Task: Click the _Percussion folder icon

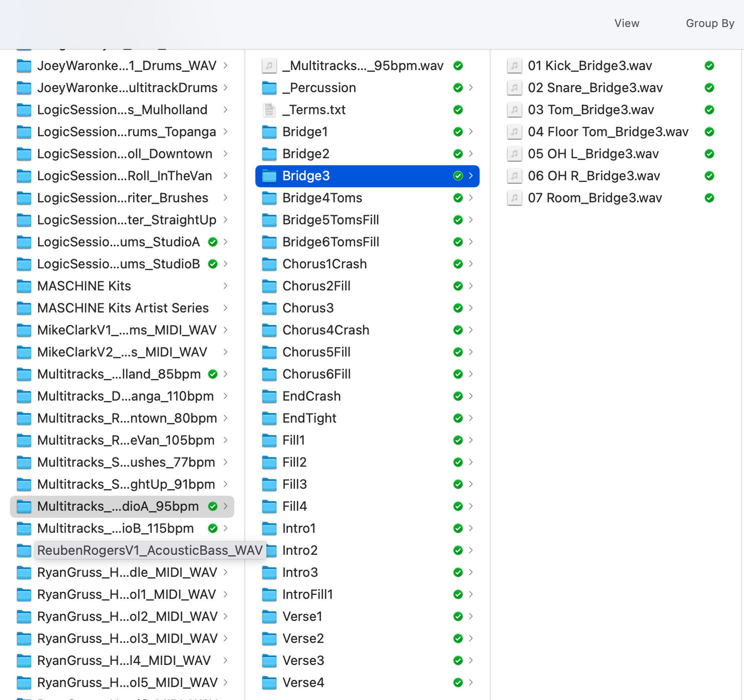Action: pyautogui.click(x=269, y=88)
